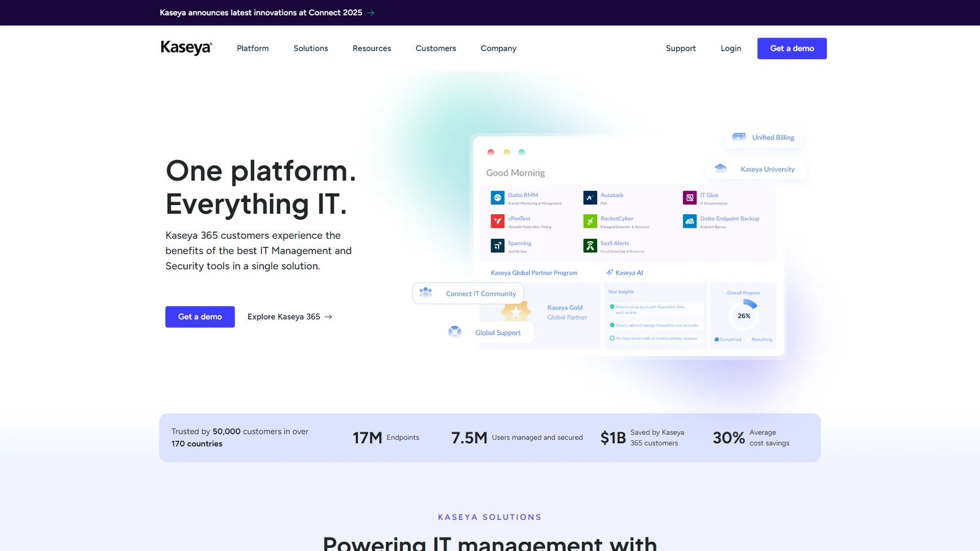Viewport: 980px width, 551px height.
Task: Click the Autotask product name
Action: click(612, 195)
